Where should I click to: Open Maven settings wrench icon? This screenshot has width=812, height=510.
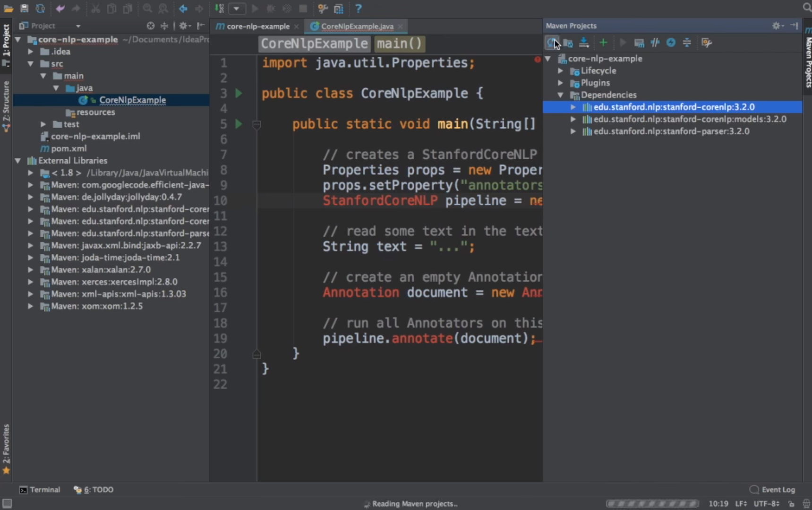(x=707, y=43)
